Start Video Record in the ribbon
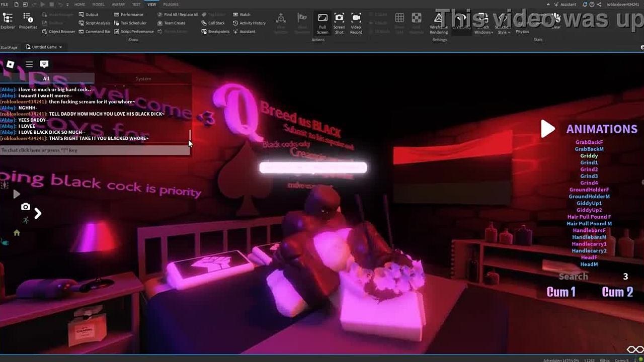644x362 pixels. click(356, 23)
